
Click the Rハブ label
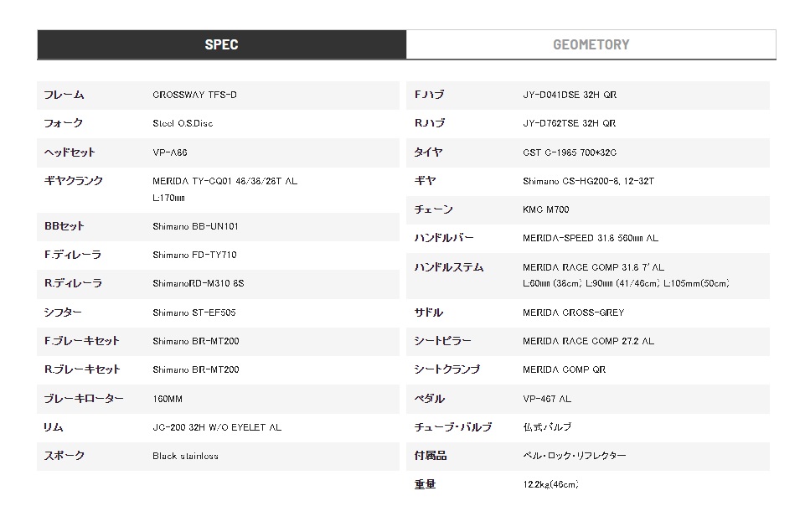430,124
